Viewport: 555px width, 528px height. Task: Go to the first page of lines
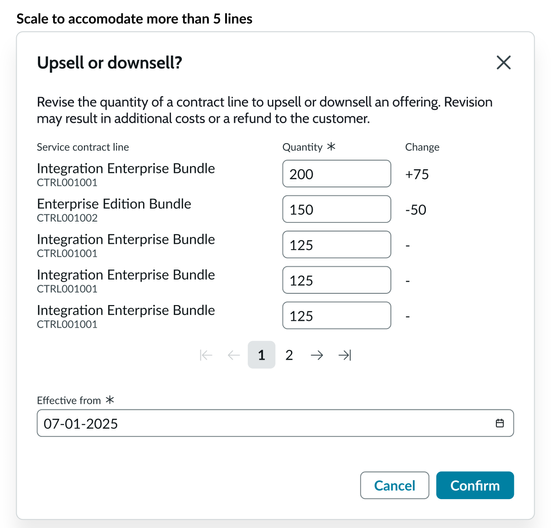(206, 355)
